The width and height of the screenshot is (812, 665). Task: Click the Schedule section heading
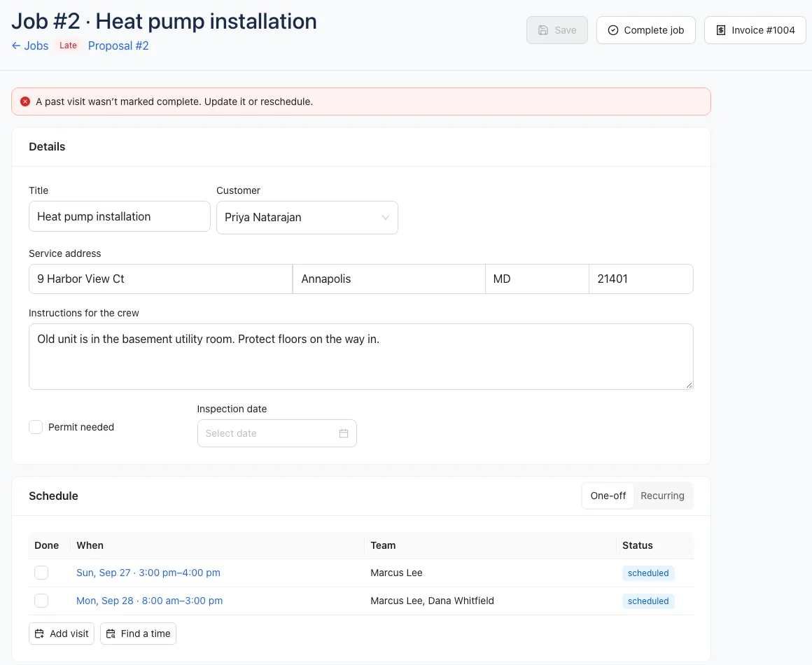pos(53,496)
